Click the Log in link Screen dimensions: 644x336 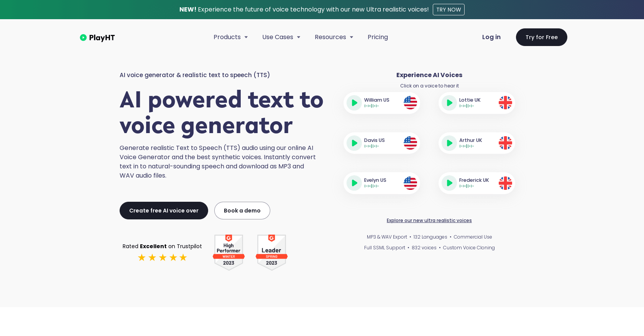[491, 37]
